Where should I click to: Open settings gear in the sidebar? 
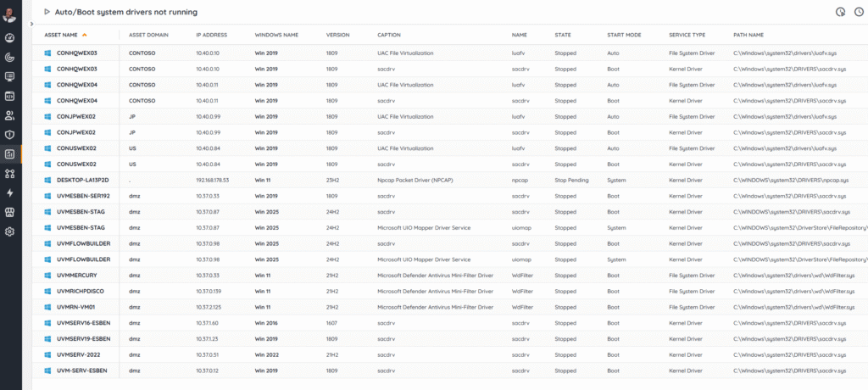click(x=10, y=231)
